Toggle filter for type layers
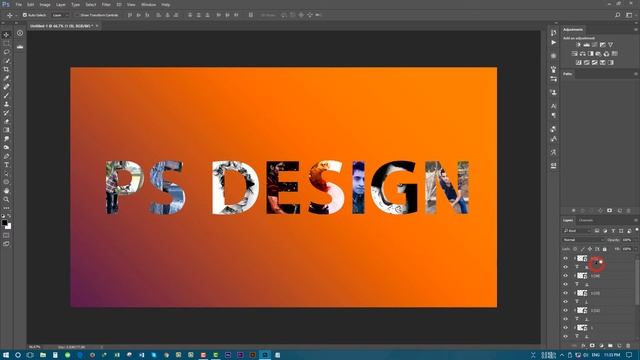Viewport: 640px width, 360px height. pyautogui.click(x=613, y=231)
